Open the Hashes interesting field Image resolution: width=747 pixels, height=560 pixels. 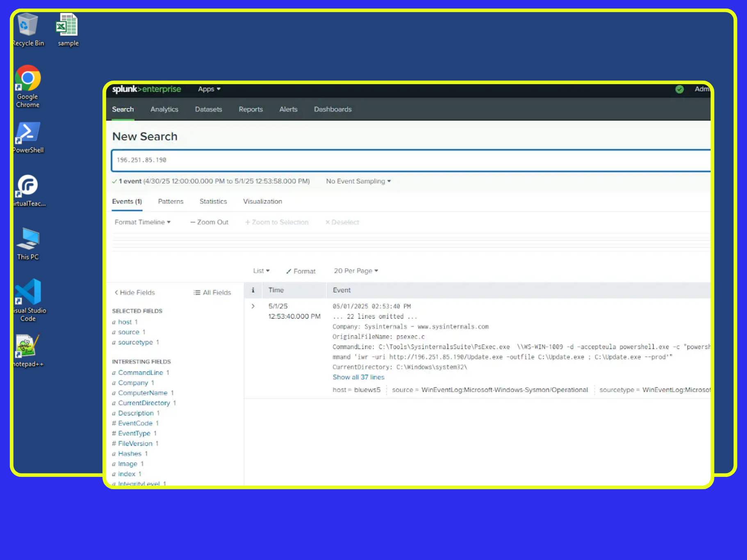click(x=130, y=453)
